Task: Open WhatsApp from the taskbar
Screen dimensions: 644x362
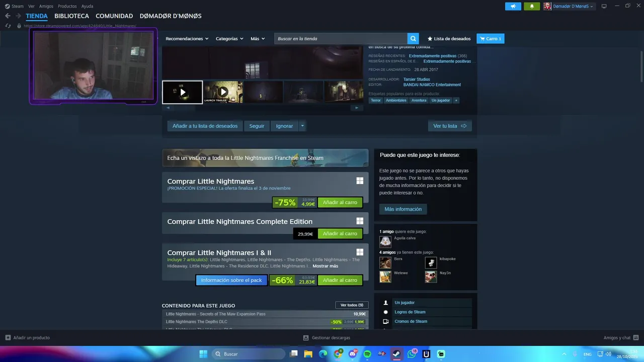Action: 412,354
